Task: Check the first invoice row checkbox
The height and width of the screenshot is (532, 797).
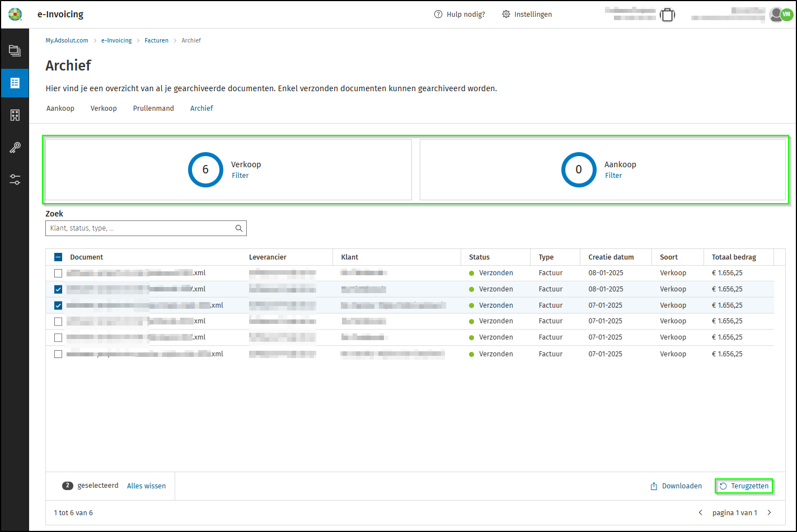Action: [58, 274]
